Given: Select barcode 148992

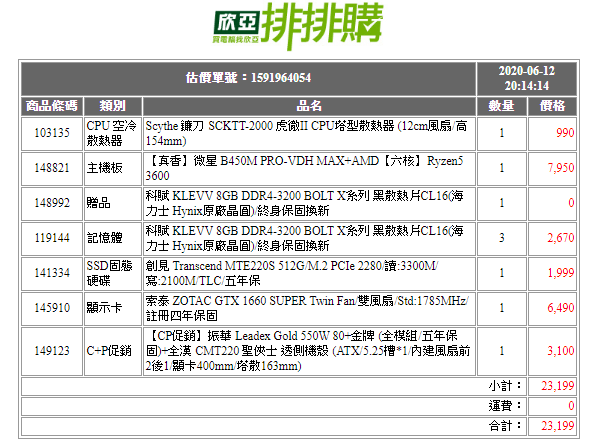Looking at the screenshot, I should coord(52,203).
